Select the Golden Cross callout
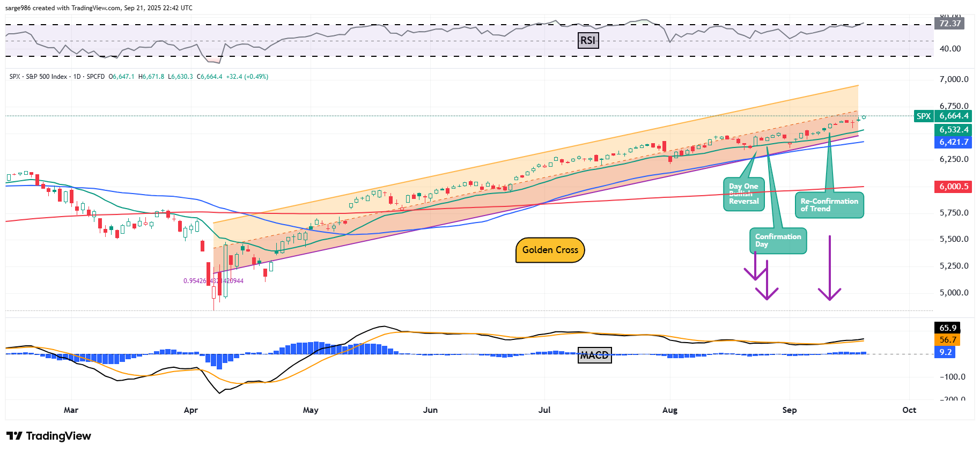Image resolution: width=980 pixels, height=452 pixels. 550,250
